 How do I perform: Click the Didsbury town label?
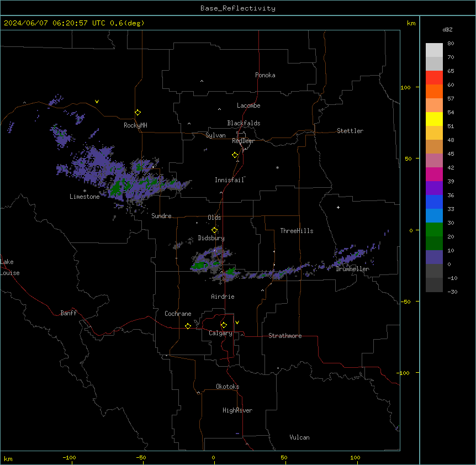pos(211,238)
